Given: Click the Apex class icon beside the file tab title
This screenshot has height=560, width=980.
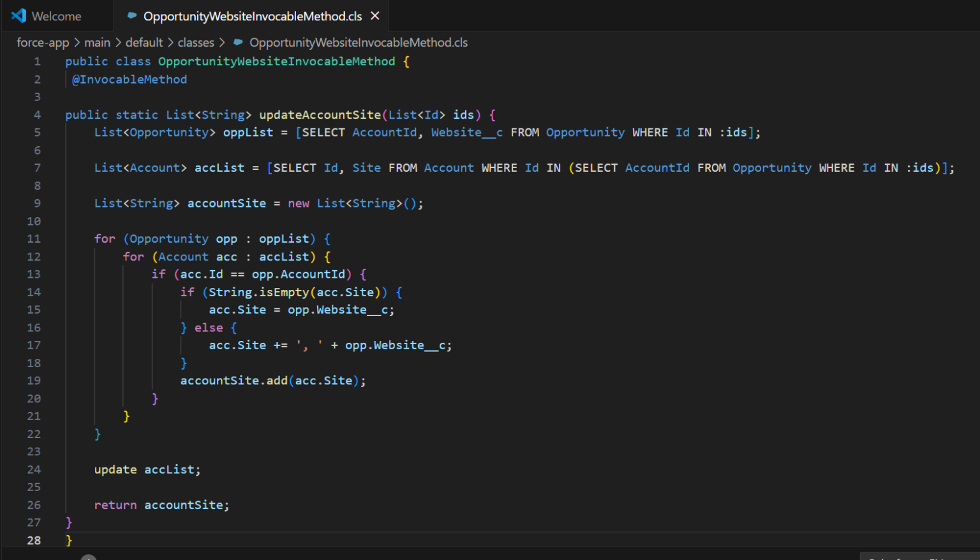Looking at the screenshot, I should click(x=132, y=16).
